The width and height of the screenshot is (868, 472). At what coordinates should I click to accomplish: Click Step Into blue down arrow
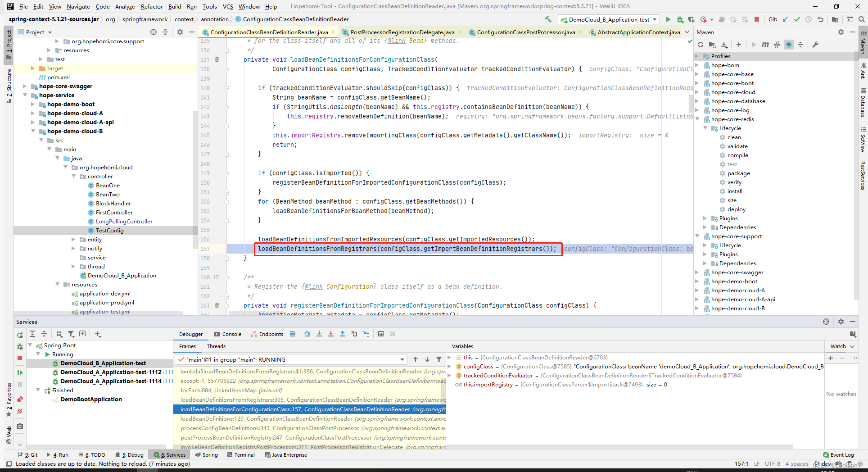[x=319, y=334]
